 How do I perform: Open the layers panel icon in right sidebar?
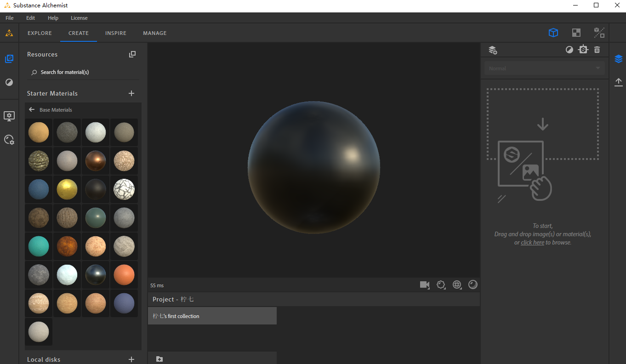coord(619,59)
